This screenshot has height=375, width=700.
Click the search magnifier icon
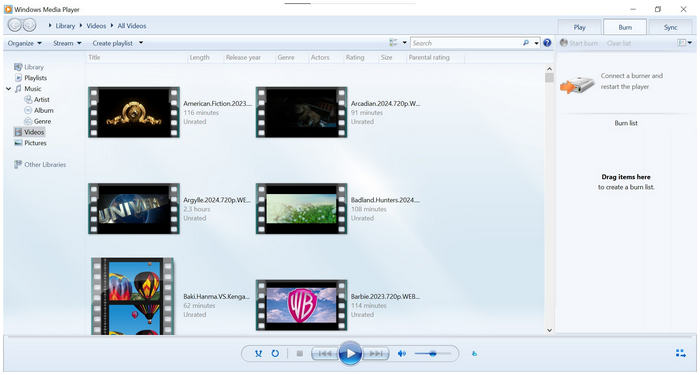point(526,43)
